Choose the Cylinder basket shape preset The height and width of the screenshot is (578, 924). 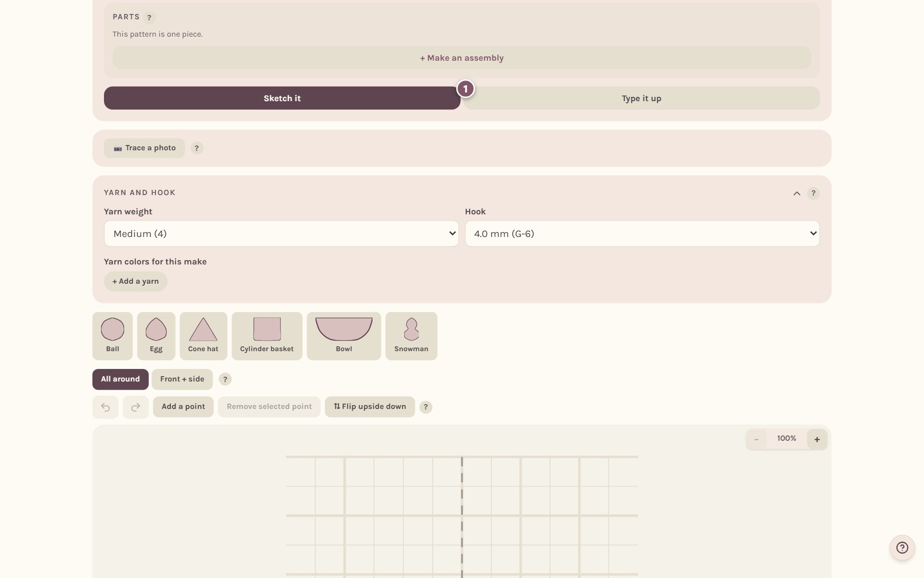pyautogui.click(x=267, y=336)
